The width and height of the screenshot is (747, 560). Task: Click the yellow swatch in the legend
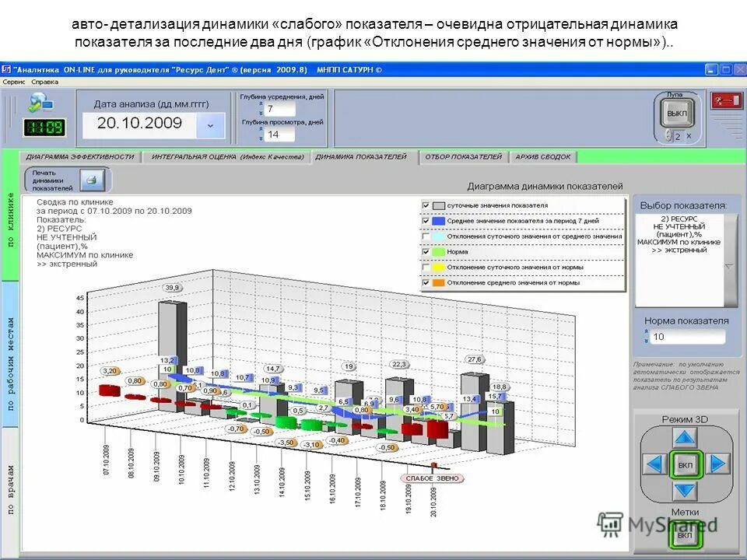click(x=439, y=267)
